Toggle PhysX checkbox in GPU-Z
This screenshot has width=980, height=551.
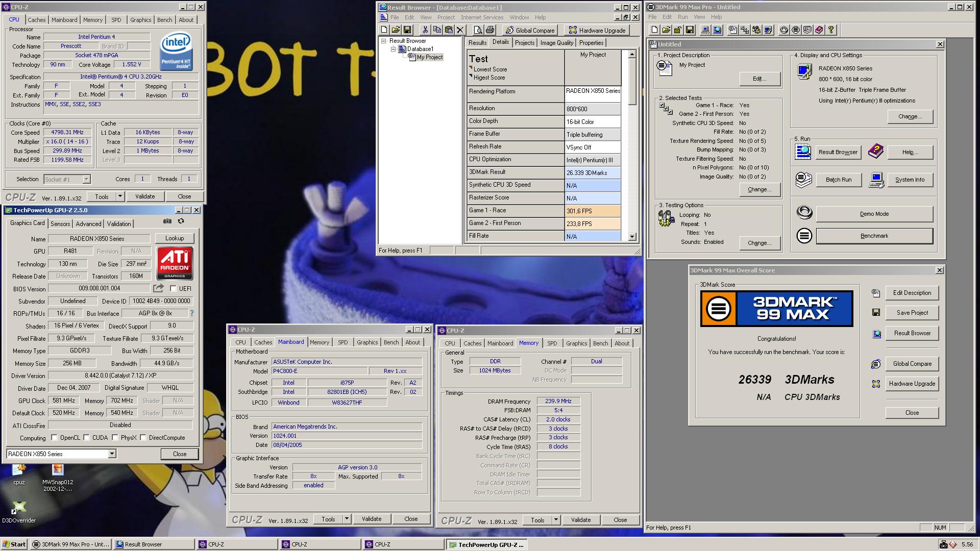click(115, 438)
